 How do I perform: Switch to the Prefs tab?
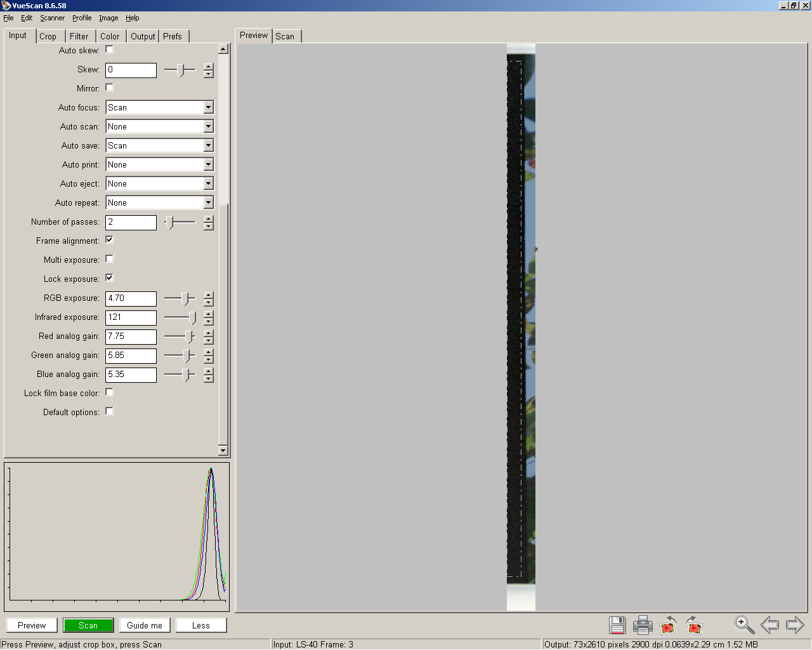(x=173, y=37)
